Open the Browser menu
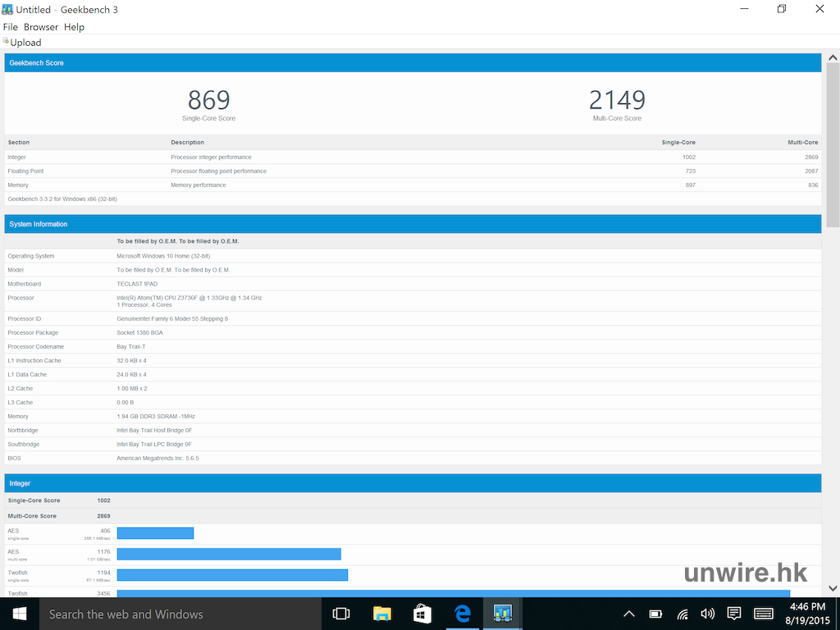The height and width of the screenshot is (630, 840). coord(41,27)
